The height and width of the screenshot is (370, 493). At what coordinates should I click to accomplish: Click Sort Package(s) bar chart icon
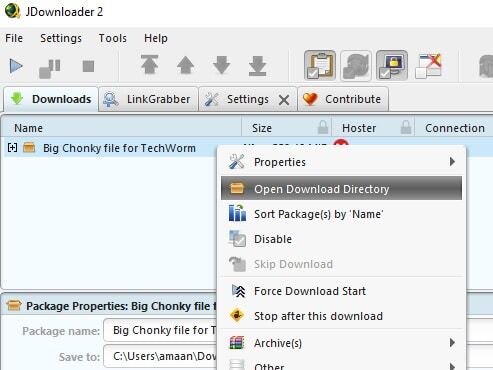[237, 213]
